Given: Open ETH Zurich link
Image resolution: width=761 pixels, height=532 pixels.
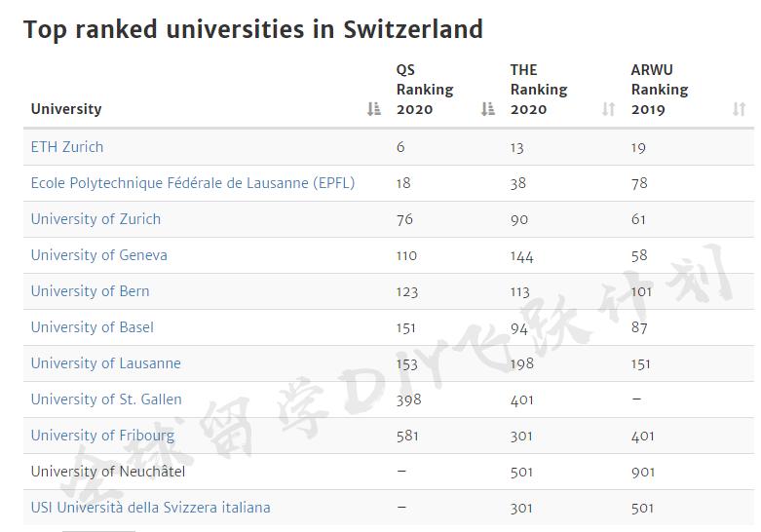Looking at the screenshot, I should tap(67, 147).
